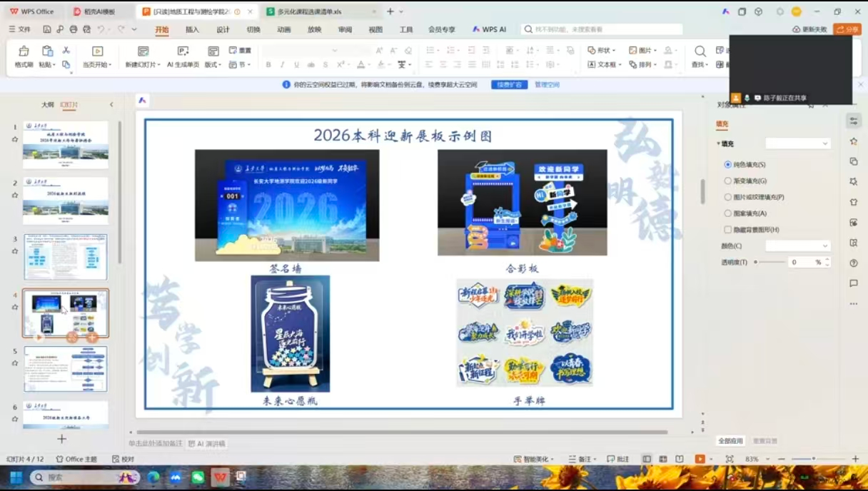Switch to normal view icon in status bar
Image resolution: width=868 pixels, height=491 pixels.
(647, 459)
